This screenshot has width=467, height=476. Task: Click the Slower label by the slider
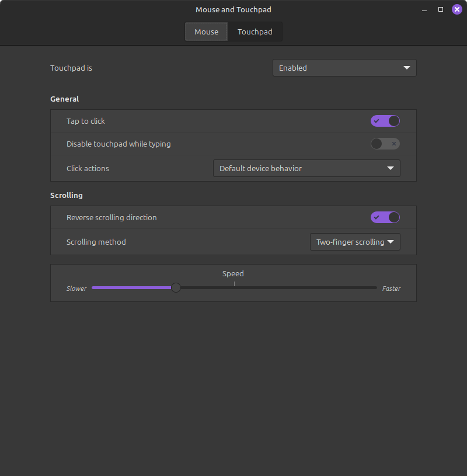pos(76,289)
